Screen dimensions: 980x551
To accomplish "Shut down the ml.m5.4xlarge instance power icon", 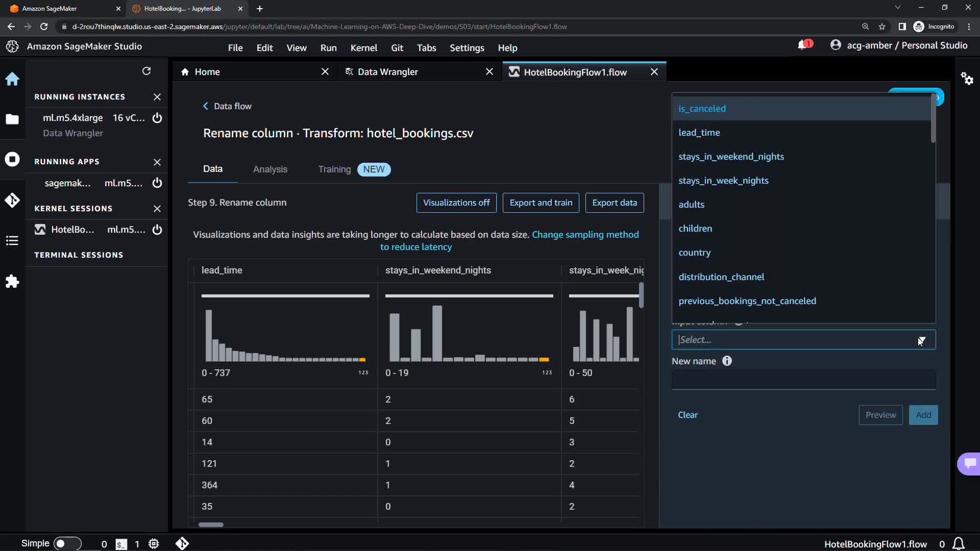I will tap(157, 118).
